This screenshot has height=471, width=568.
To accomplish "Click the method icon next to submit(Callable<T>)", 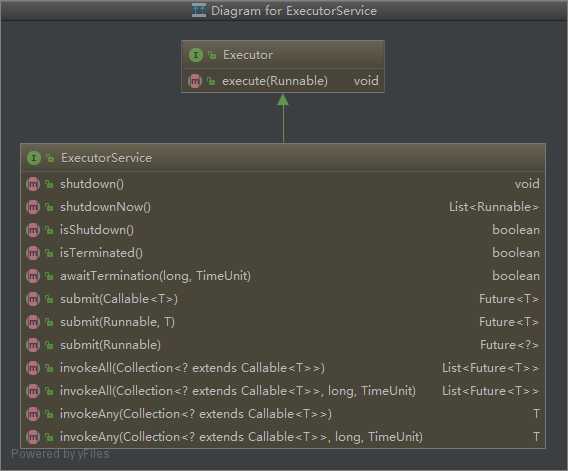I will coord(33,299).
